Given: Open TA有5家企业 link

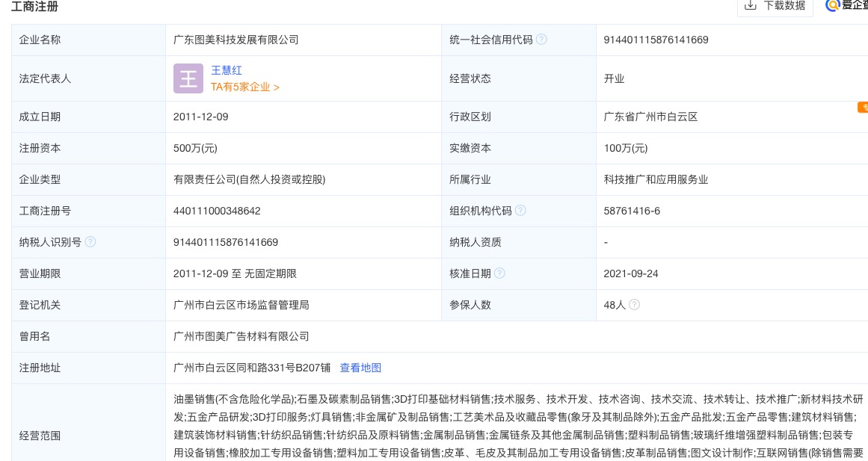Looking at the screenshot, I should [244, 87].
